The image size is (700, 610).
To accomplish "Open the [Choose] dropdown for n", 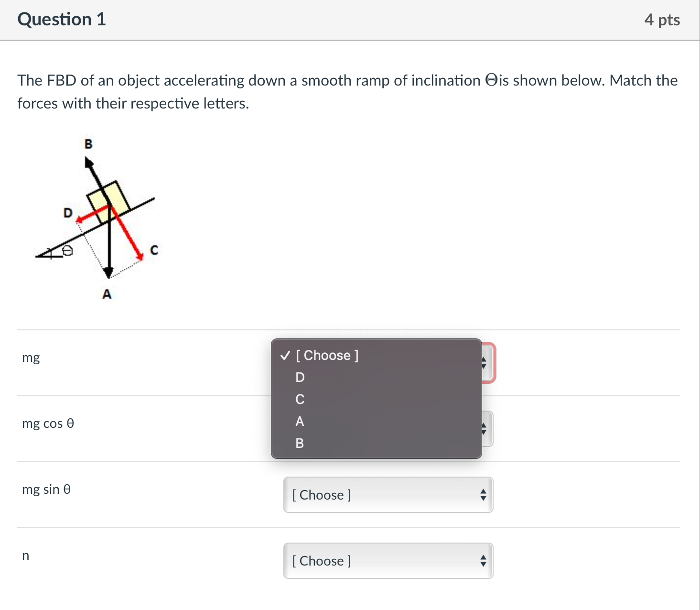I will 388,561.
